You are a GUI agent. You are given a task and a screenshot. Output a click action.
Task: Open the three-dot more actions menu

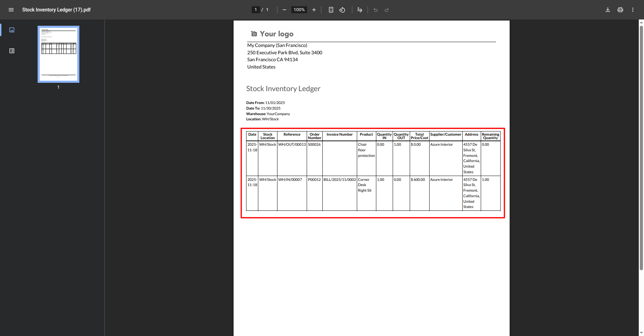coord(633,10)
